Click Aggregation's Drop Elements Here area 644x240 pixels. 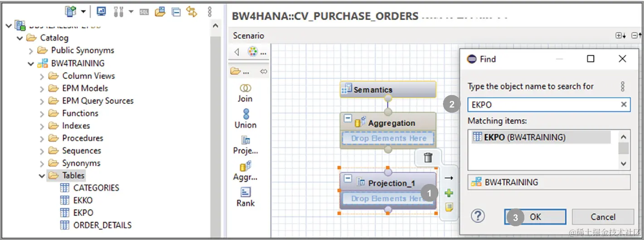coord(388,138)
